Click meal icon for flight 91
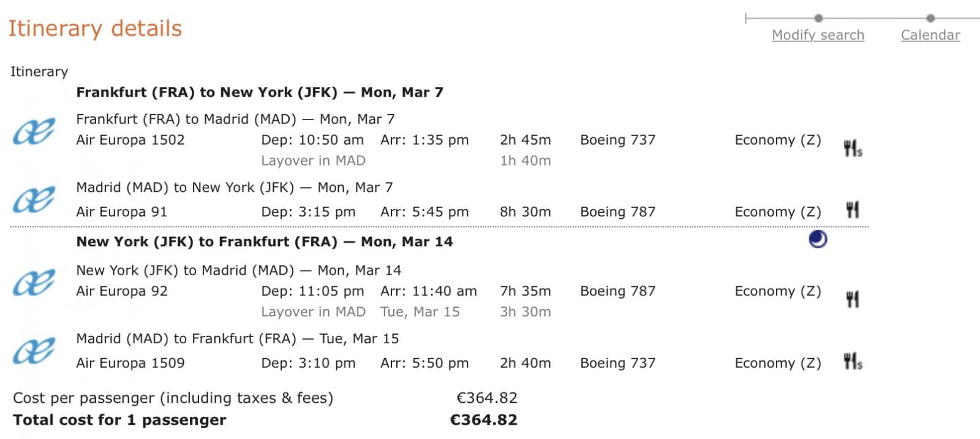This screenshot has width=980, height=439. click(852, 210)
